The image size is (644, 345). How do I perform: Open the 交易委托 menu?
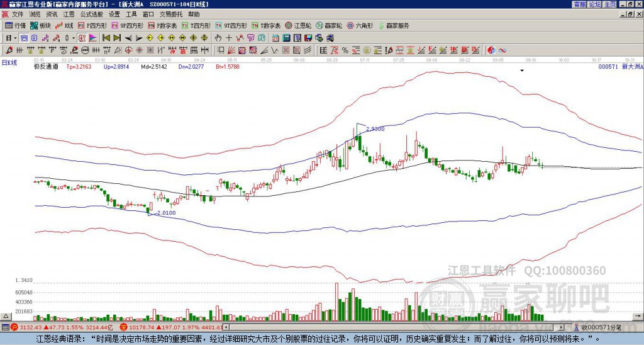[x=171, y=14]
